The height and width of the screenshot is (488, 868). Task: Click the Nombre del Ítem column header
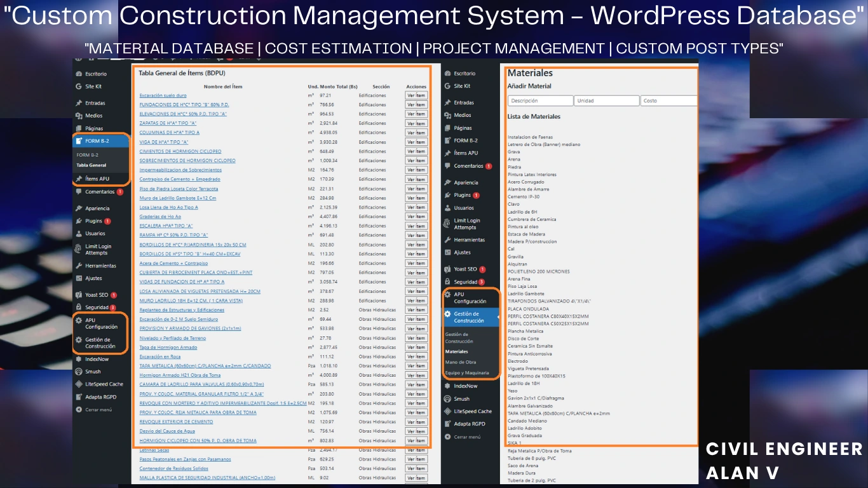223,86
